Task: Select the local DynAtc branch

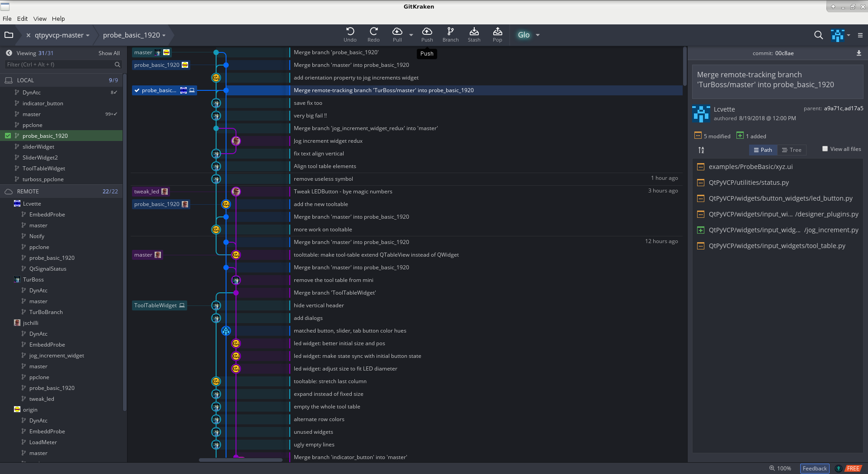Action: pos(32,93)
